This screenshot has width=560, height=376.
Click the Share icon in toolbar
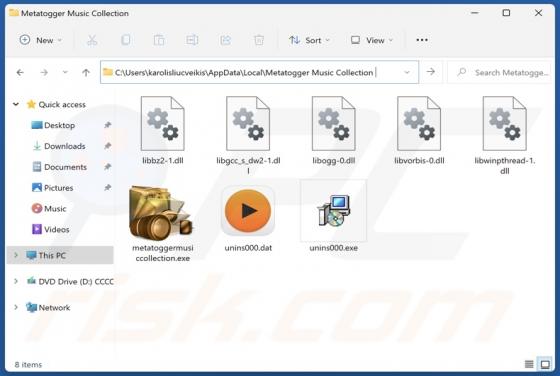[225, 40]
